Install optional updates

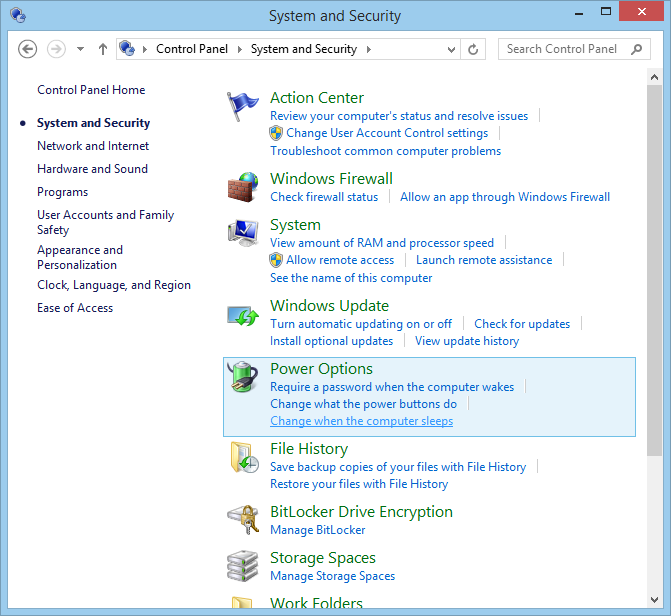(331, 341)
